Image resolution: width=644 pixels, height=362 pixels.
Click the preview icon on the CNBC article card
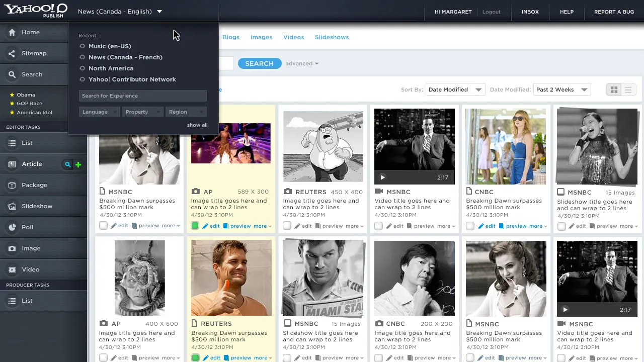click(502, 226)
